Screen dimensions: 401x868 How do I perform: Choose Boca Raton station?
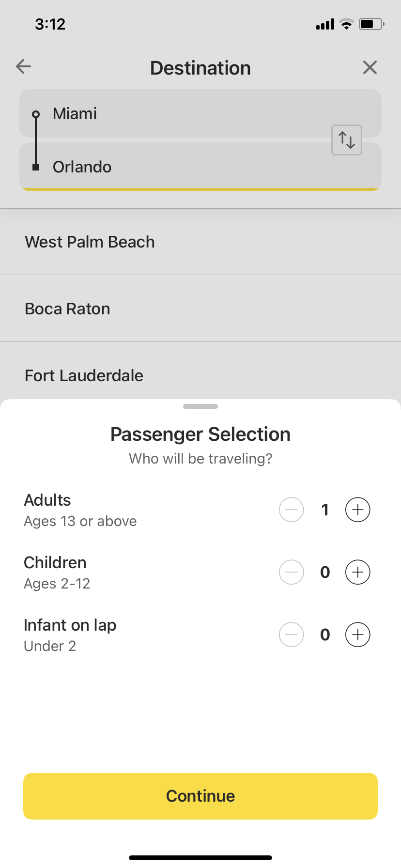click(200, 309)
